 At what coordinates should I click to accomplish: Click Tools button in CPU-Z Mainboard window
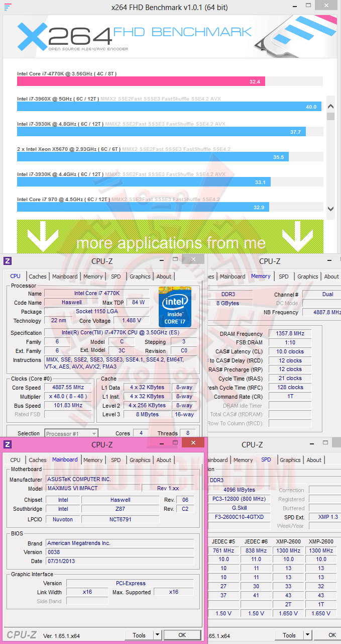click(139, 635)
